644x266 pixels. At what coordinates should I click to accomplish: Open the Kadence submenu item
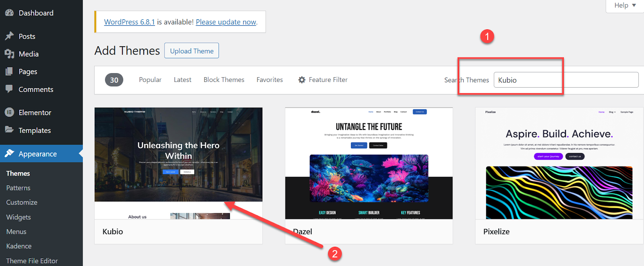(19, 246)
